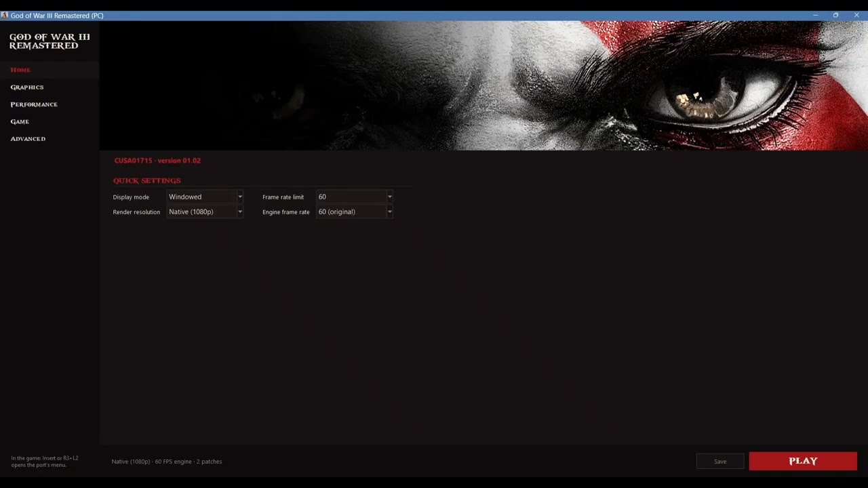
Task: Open the Graphics settings page
Action: pyautogui.click(x=27, y=87)
